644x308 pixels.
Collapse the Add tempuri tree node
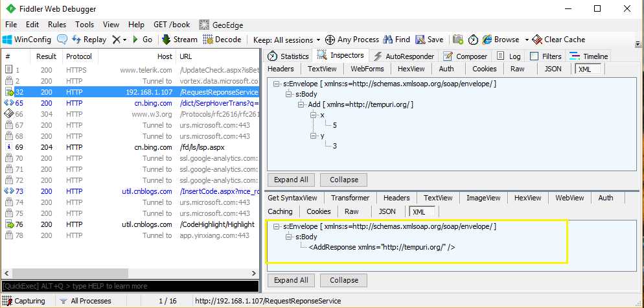pyautogui.click(x=301, y=104)
